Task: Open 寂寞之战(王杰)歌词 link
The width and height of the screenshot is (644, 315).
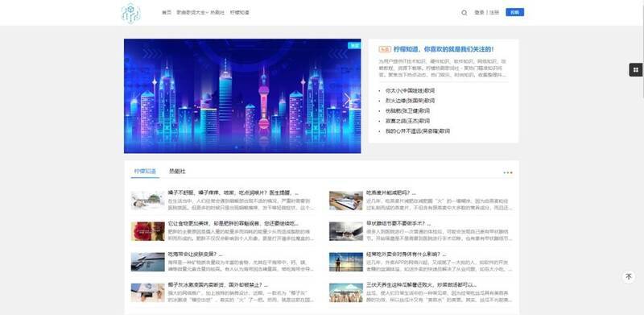Action: [407, 122]
